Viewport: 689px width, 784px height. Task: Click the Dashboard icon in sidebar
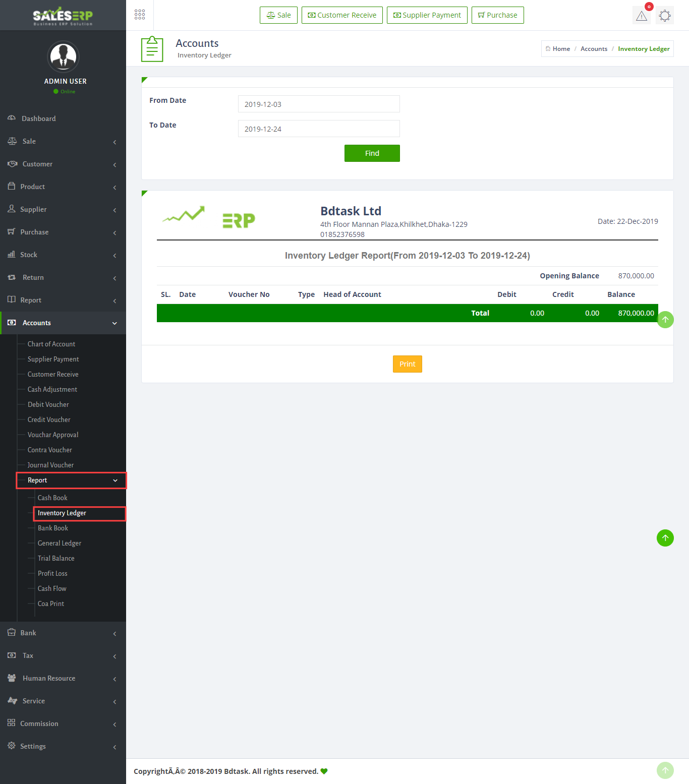tap(12, 118)
